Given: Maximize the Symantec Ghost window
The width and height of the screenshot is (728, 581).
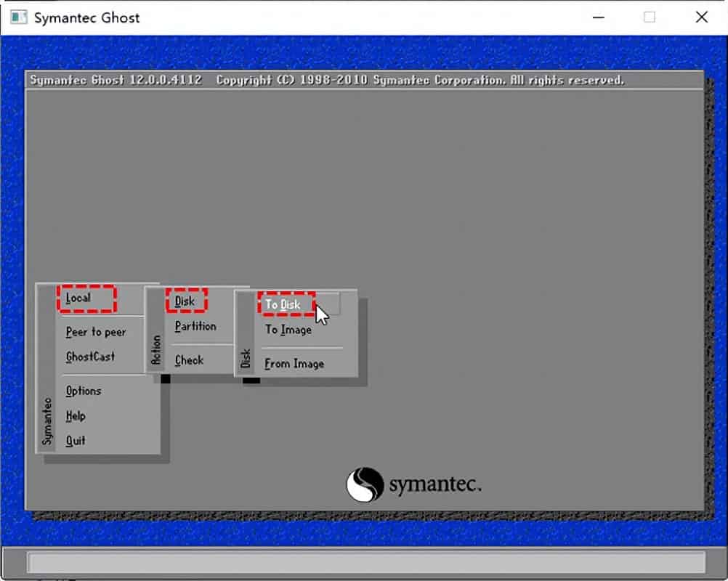Looking at the screenshot, I should pyautogui.click(x=649, y=17).
